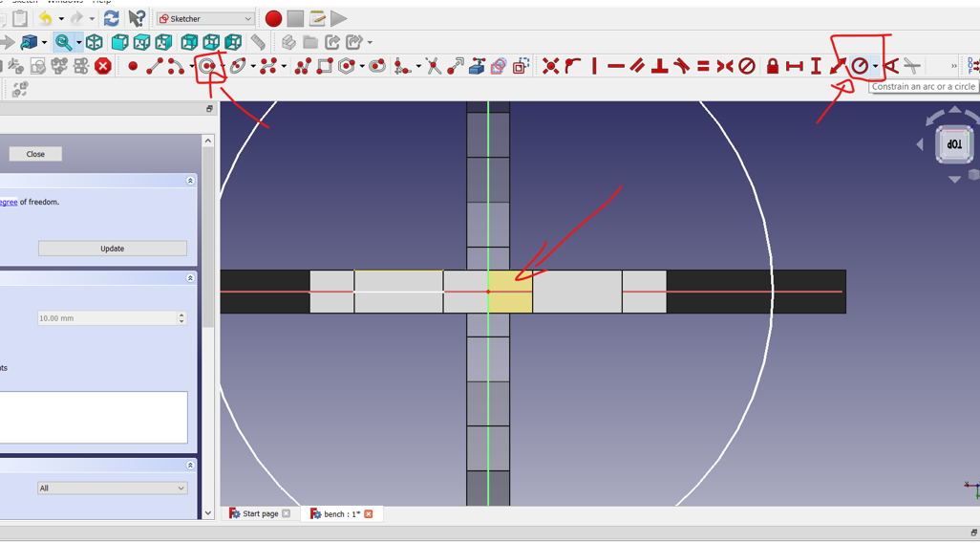Image resolution: width=980 pixels, height=543 pixels.
Task: Start macro recording with red circle
Action: (x=273, y=19)
